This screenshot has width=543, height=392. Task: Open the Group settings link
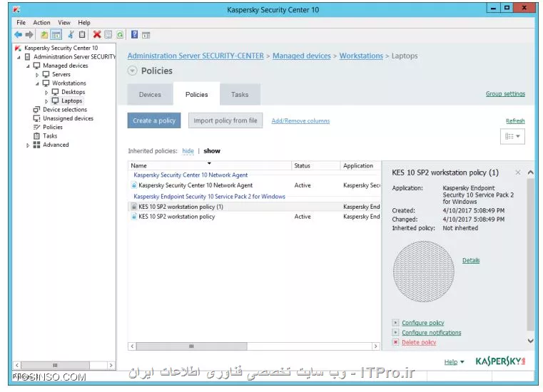pyautogui.click(x=505, y=94)
